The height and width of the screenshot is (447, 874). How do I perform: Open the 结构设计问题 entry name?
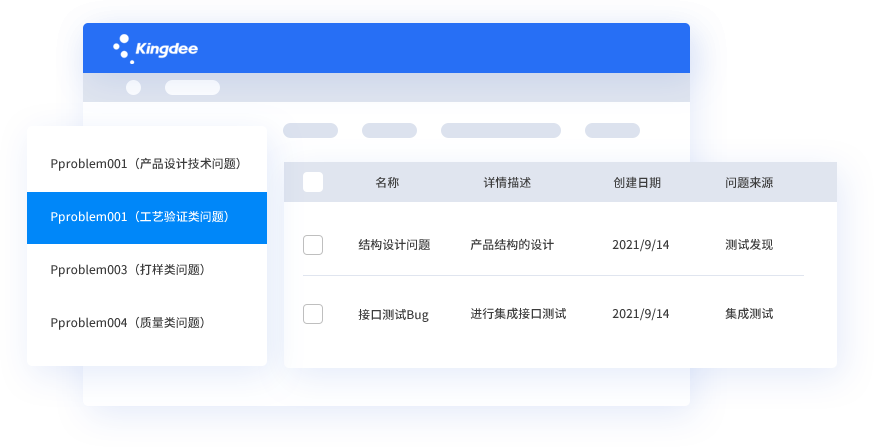tap(394, 245)
